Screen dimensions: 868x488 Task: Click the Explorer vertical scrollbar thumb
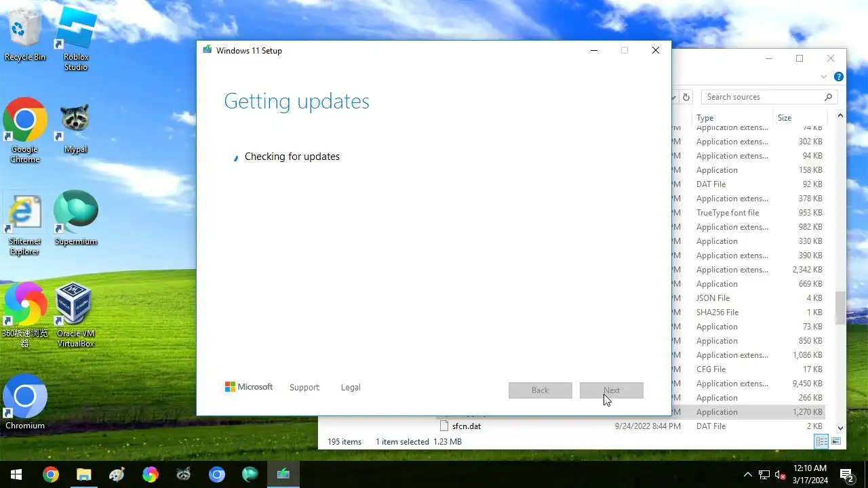pos(840,308)
